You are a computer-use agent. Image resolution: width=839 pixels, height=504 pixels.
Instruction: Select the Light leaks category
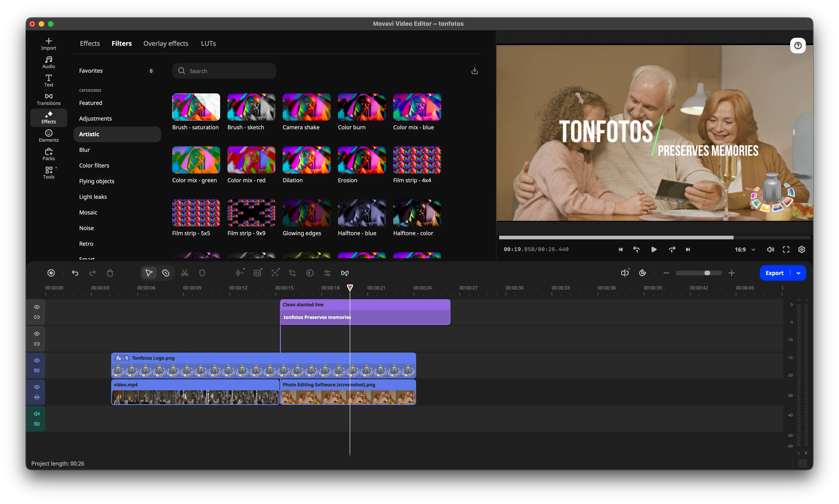click(117, 197)
